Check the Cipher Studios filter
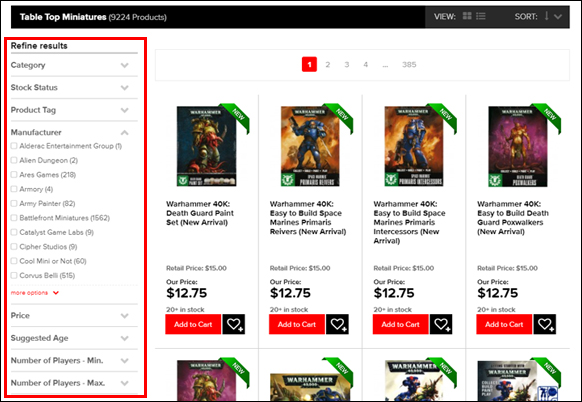582x402 pixels. coord(14,246)
